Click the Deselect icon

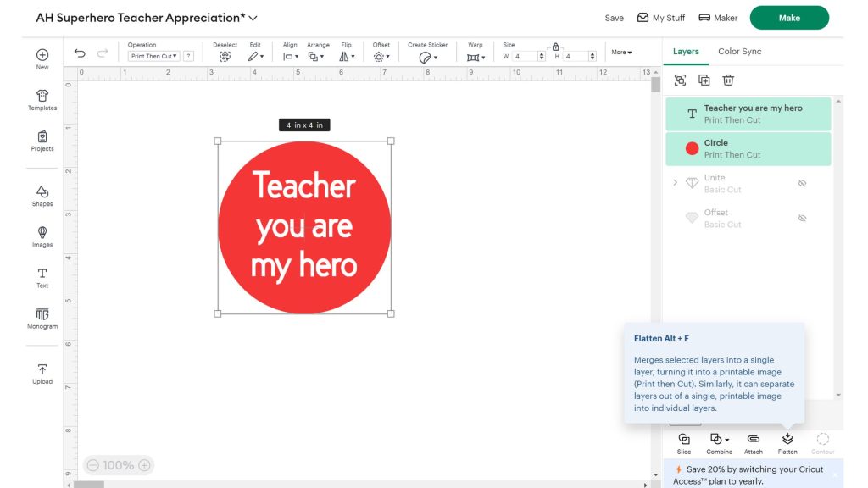[x=225, y=57]
